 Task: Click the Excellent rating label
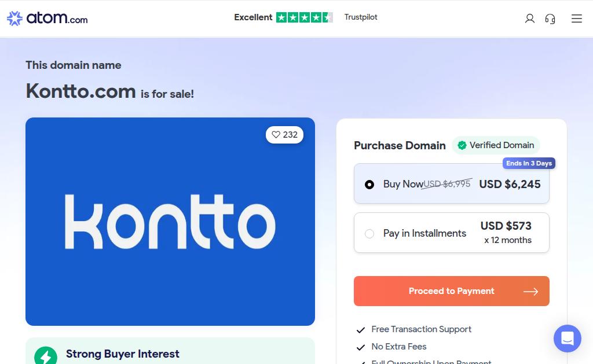253,17
